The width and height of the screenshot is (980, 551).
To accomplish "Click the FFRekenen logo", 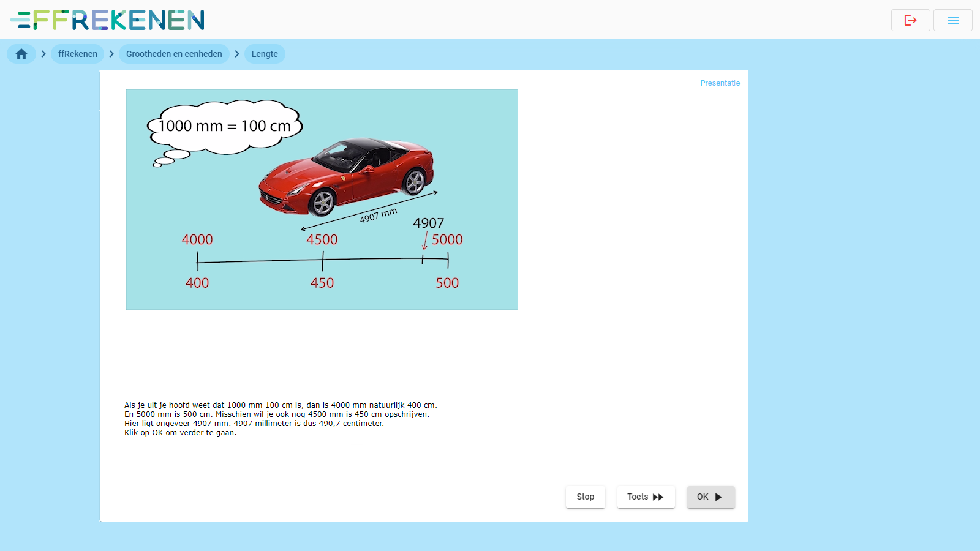I will point(107,20).
